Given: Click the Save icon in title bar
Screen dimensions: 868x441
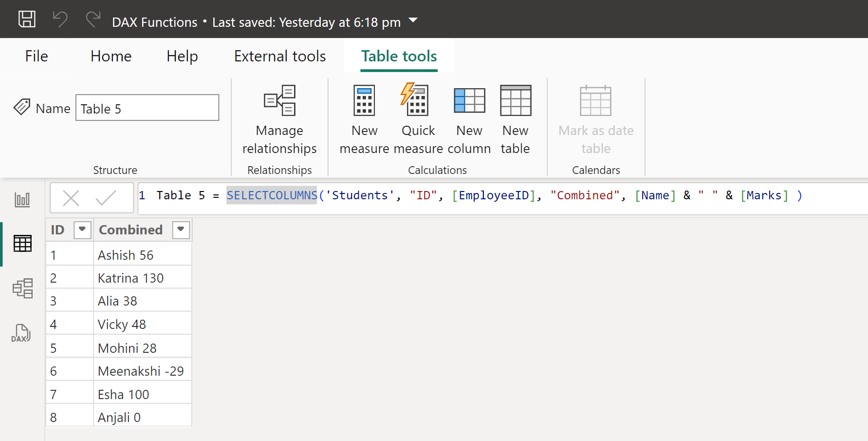Looking at the screenshot, I should click(x=27, y=19).
